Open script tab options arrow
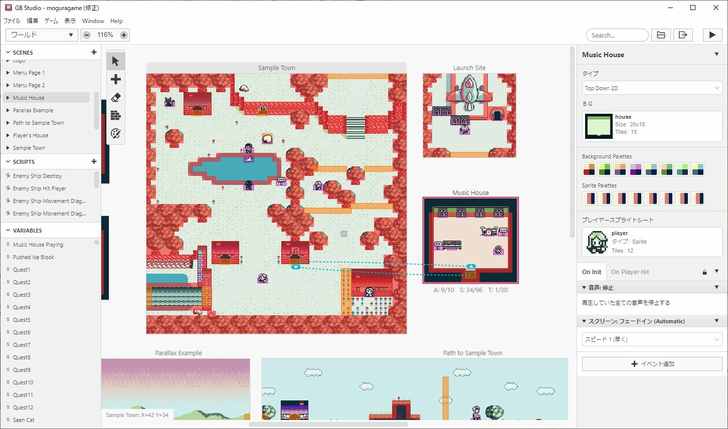728x429 pixels. [x=717, y=272]
